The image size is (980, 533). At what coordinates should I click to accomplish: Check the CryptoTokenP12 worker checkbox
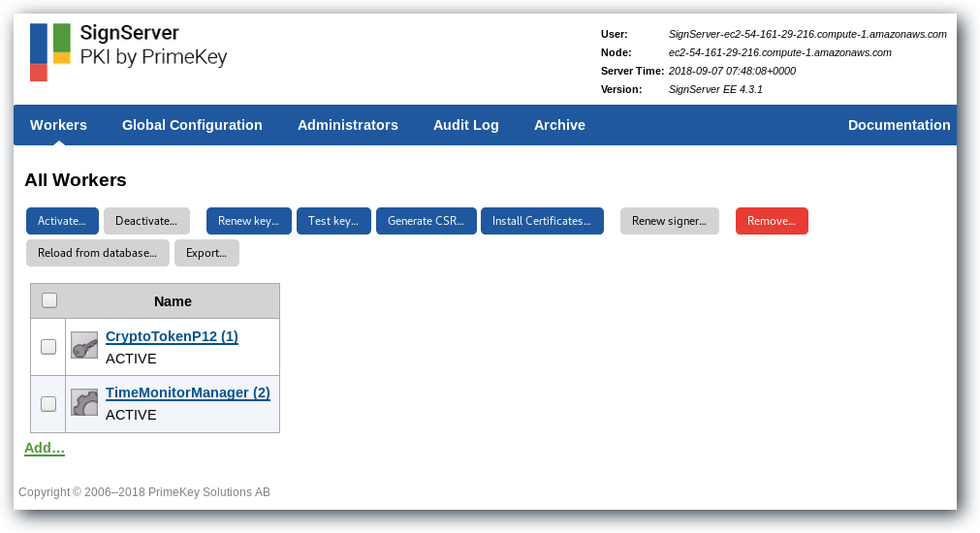point(48,347)
